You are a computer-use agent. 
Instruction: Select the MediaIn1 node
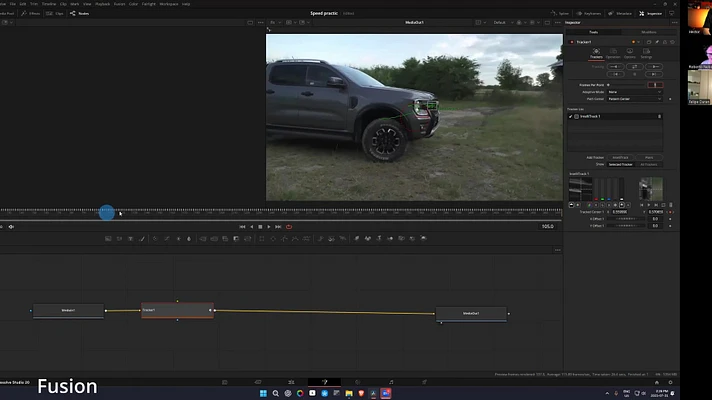click(x=68, y=311)
